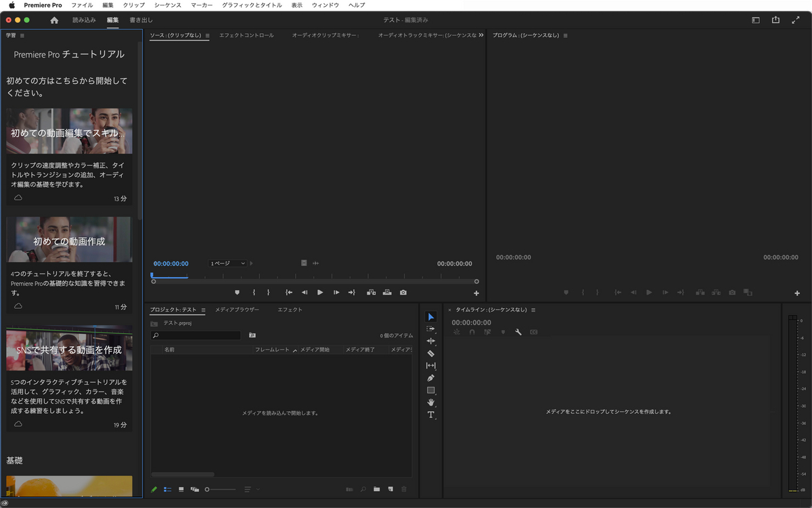
Task: Open timeline settings wrench icon
Action: coord(518,332)
